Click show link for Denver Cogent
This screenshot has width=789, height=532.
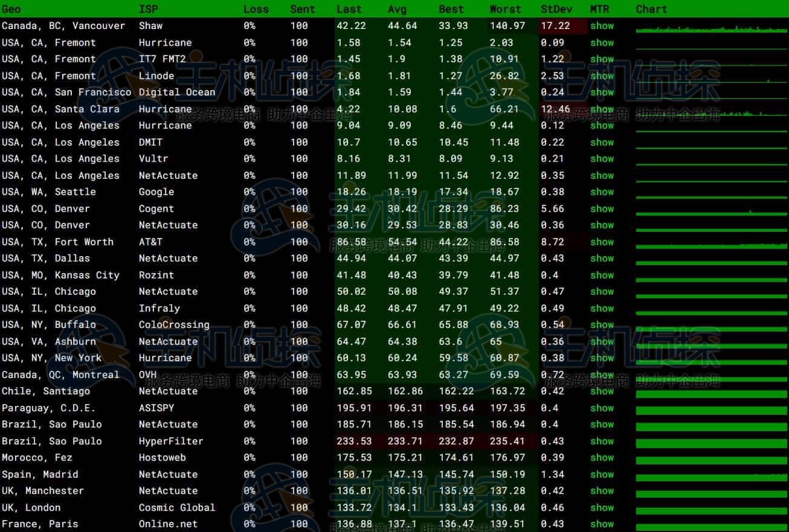tap(602, 209)
